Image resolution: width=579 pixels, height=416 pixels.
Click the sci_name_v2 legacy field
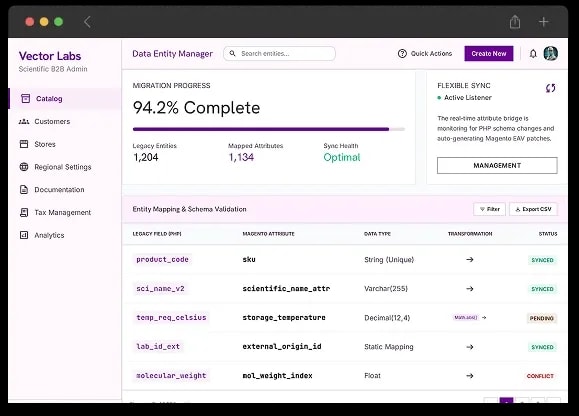tap(160, 289)
